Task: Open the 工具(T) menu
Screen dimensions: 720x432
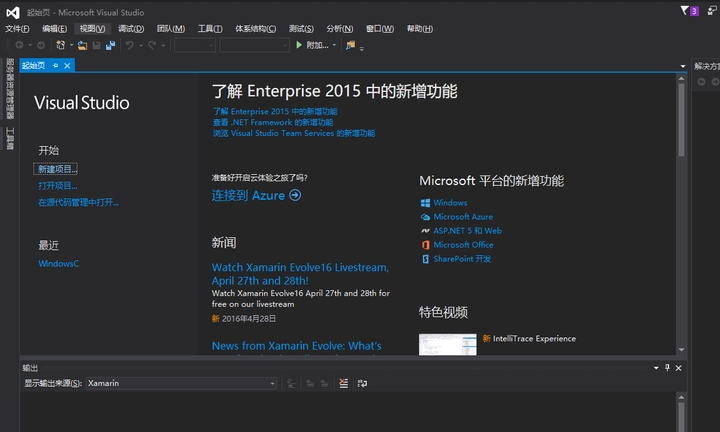Action: click(x=210, y=28)
